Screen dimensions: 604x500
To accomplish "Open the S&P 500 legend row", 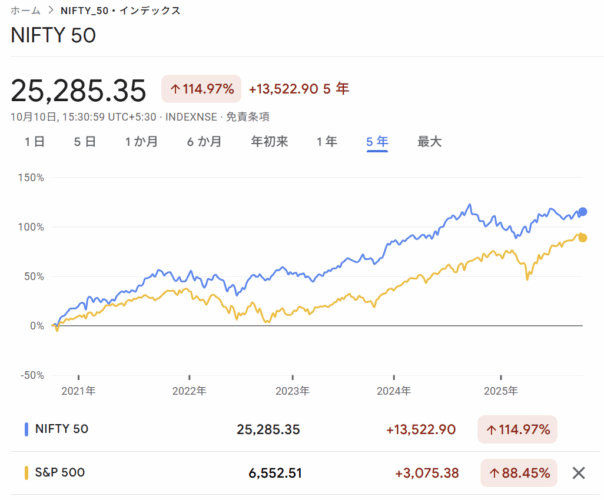I will tap(150, 473).
